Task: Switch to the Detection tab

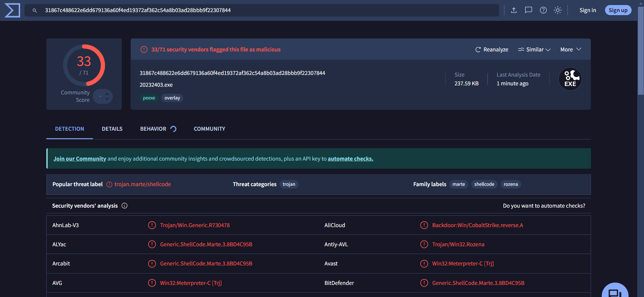Action: (x=69, y=129)
